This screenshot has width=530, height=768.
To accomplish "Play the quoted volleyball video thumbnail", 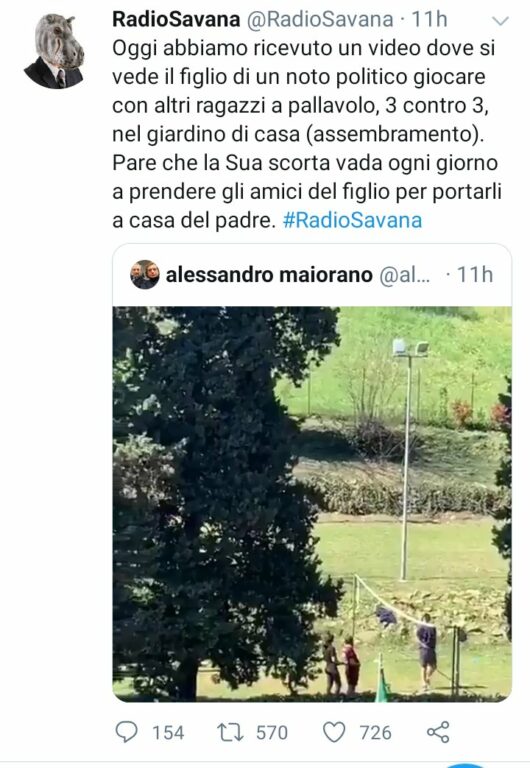I will pos(312,504).
